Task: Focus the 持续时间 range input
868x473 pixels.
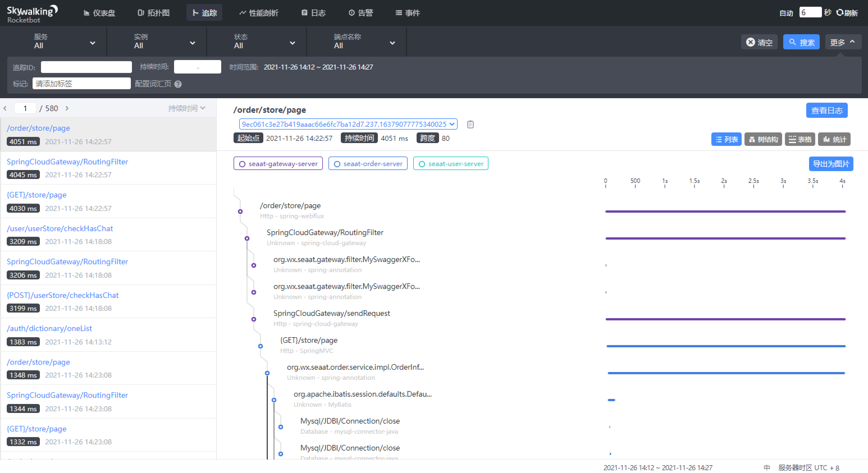Action: pos(197,67)
